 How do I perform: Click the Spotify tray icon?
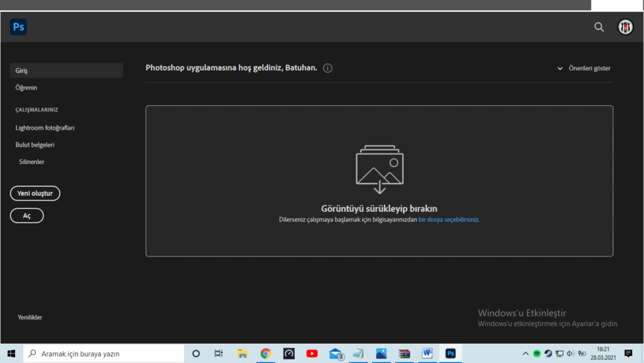[537, 354]
